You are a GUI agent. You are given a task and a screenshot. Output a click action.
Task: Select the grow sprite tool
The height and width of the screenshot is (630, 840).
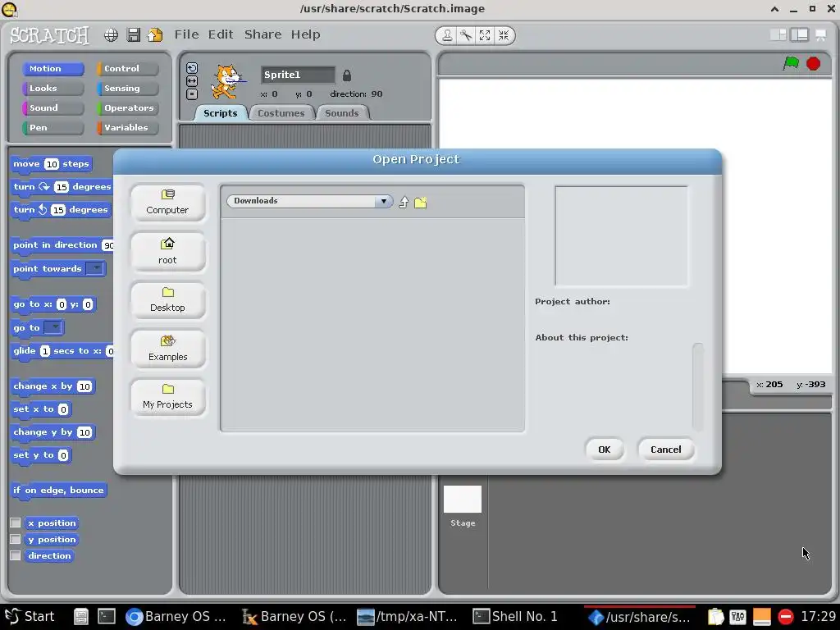(x=485, y=35)
